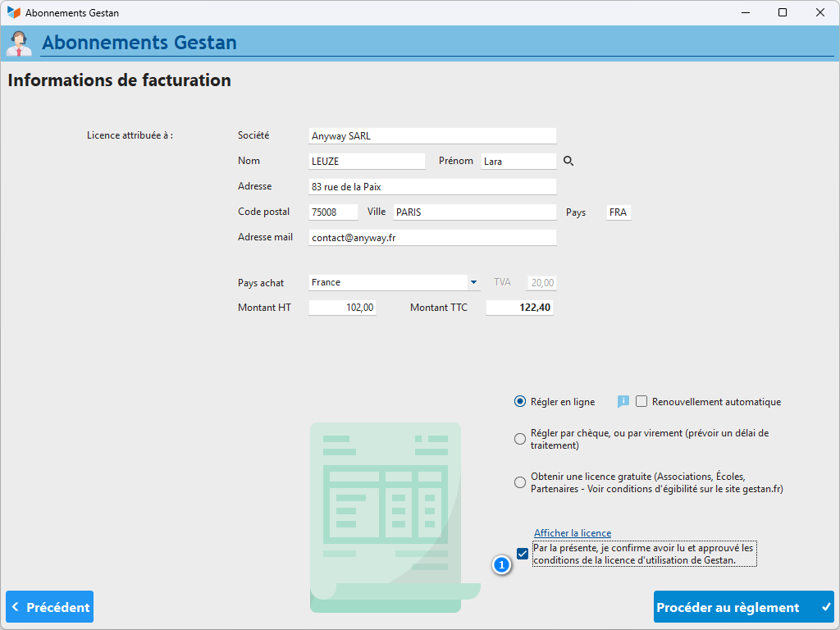Image resolution: width=840 pixels, height=630 pixels.
Task: Click Procéder au règlement button
Action: pos(743,607)
